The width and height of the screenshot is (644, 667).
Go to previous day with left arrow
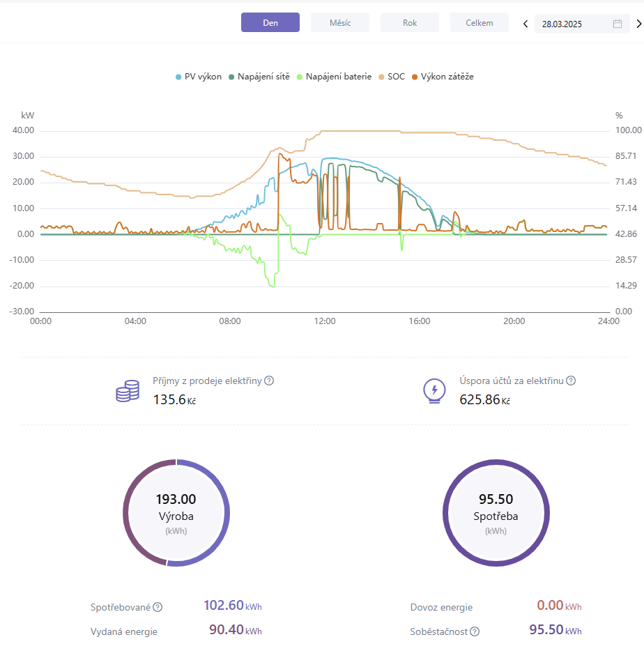click(x=526, y=24)
